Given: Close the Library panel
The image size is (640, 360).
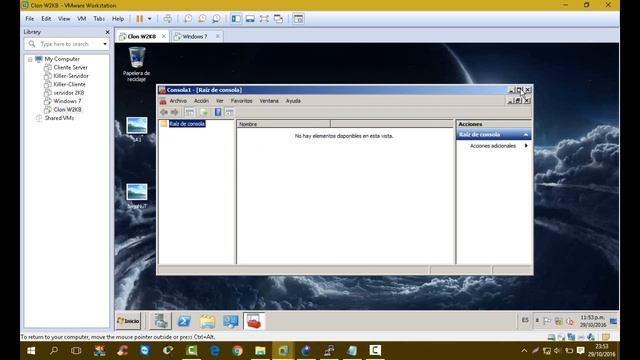Looking at the screenshot, I should [x=107, y=32].
